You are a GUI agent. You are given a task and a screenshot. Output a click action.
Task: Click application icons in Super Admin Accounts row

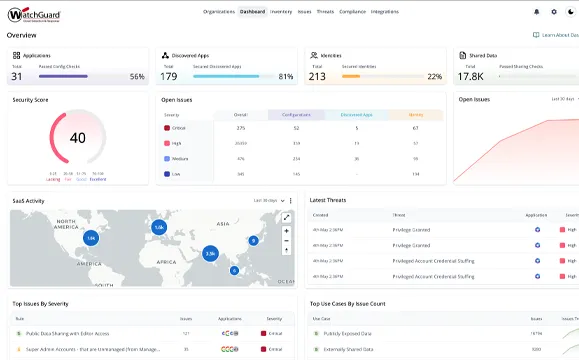click(x=230, y=349)
